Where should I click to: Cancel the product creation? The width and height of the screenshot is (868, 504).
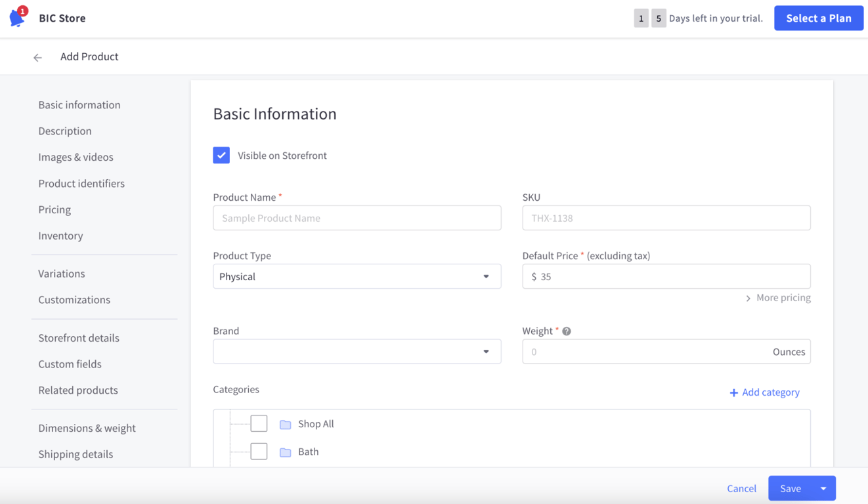coord(741,488)
